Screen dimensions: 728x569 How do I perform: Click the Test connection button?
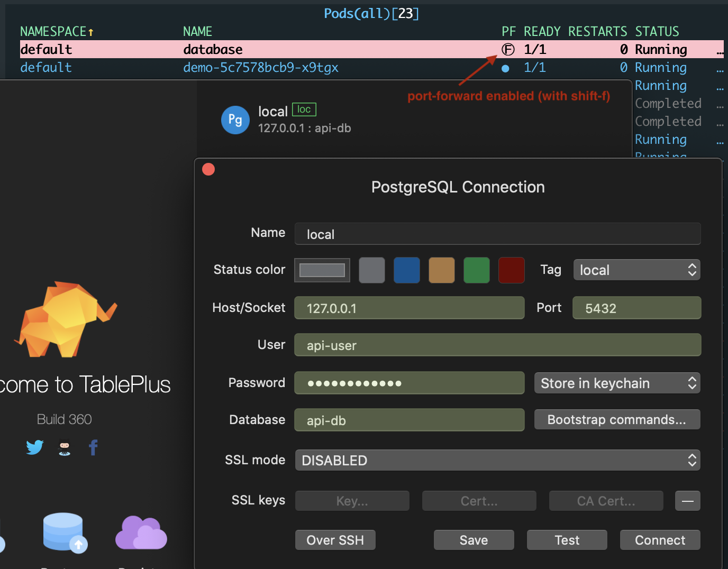567,540
